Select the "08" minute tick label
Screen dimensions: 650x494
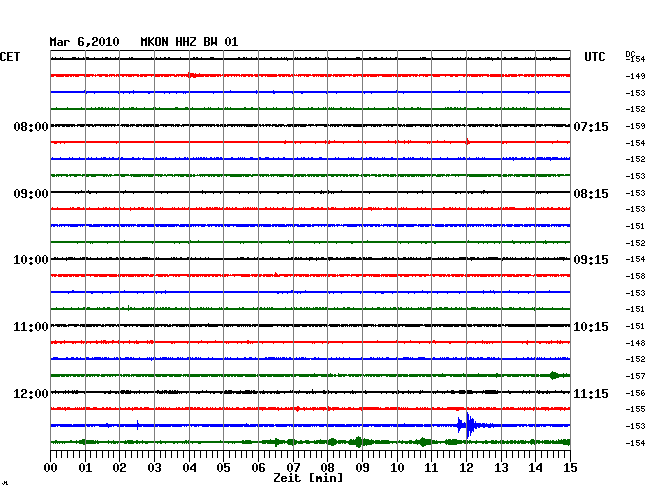tap(327, 467)
